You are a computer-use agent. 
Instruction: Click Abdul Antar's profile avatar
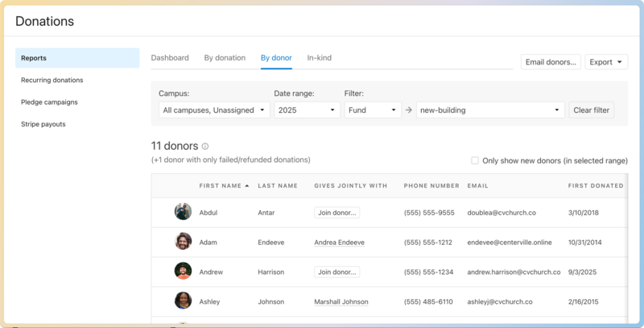coord(183,212)
